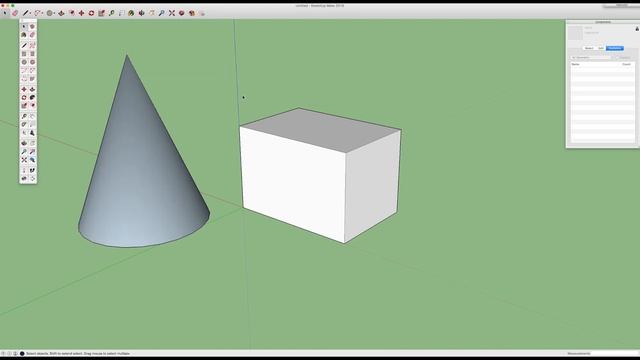
Task: Select the Rectangle tool in the left tool palette
Action: pos(24,53)
